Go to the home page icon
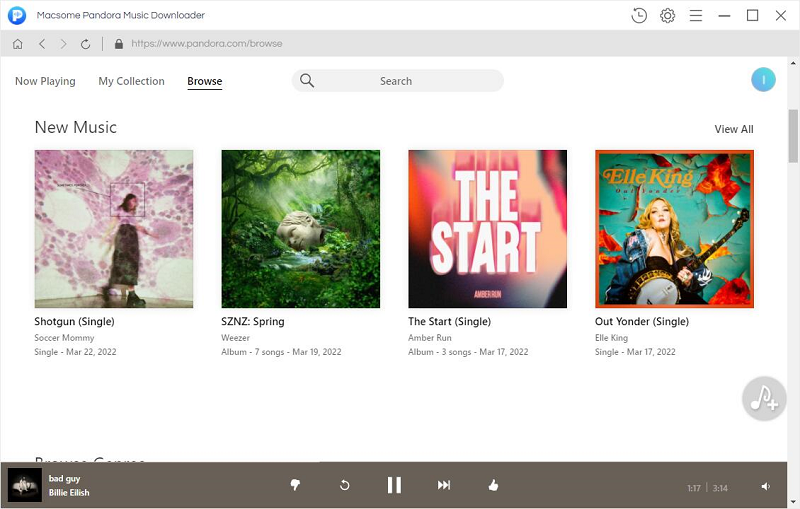The image size is (800, 509). (x=17, y=44)
